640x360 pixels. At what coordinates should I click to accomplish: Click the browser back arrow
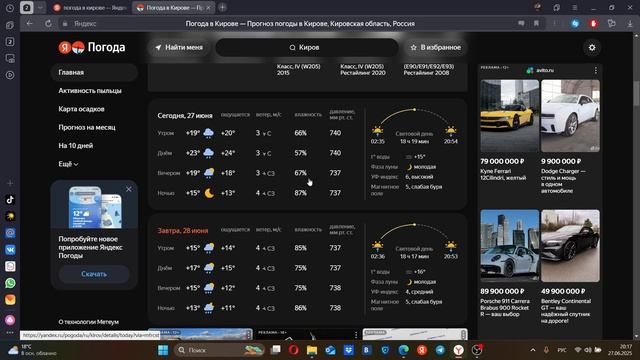[x=29, y=24]
